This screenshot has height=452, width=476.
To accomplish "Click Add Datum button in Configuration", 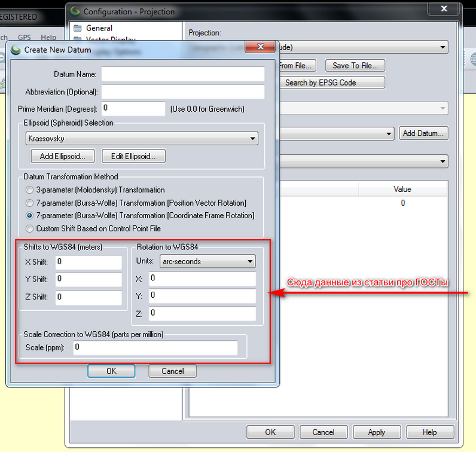I will (423, 133).
